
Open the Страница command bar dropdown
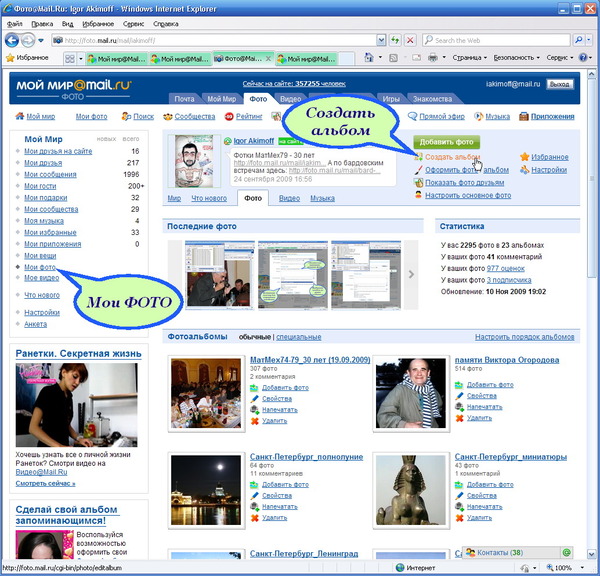click(470, 58)
